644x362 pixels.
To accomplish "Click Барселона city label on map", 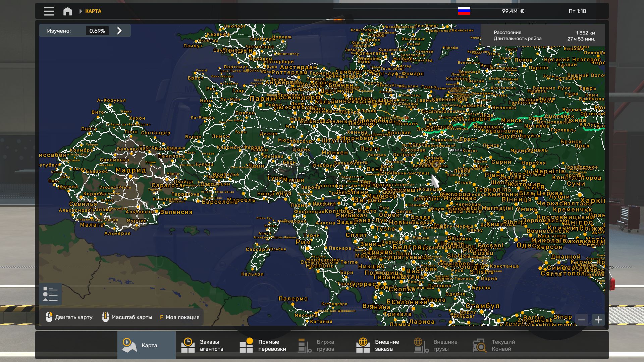I will 220,202.
